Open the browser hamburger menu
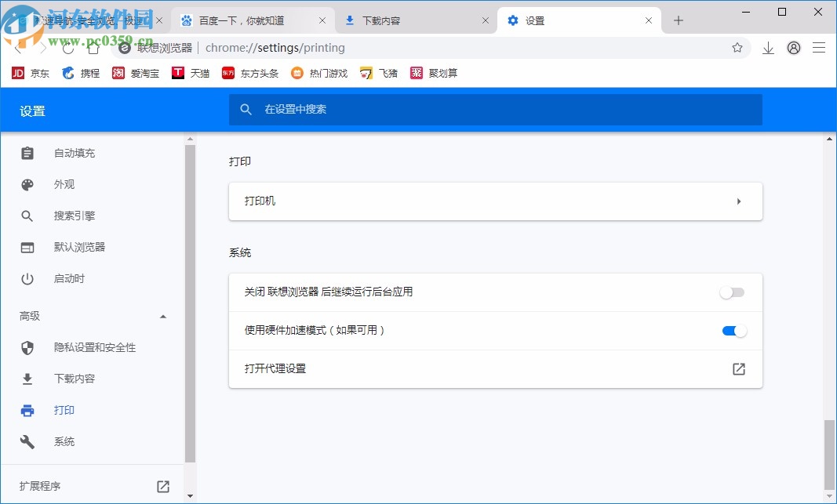The image size is (837, 504). click(x=819, y=48)
